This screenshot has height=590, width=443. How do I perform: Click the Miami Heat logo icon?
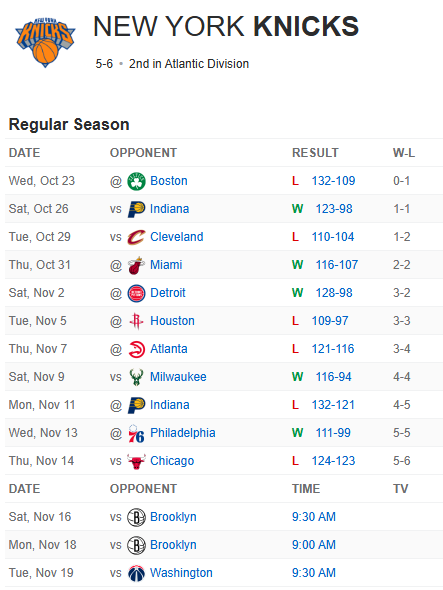point(136,265)
